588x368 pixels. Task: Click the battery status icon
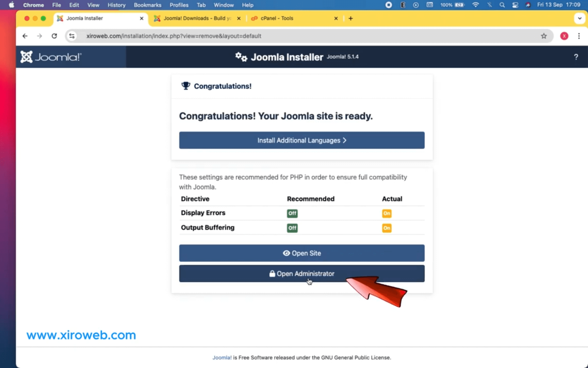pyautogui.click(x=460, y=5)
